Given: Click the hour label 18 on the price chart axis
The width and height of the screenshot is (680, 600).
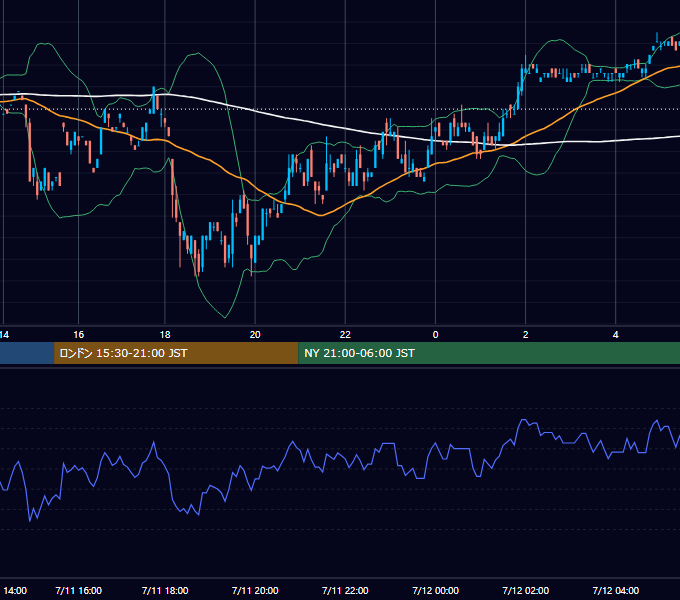Looking at the screenshot, I should [165, 335].
